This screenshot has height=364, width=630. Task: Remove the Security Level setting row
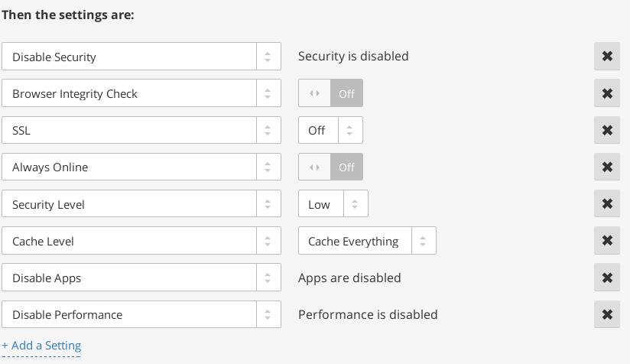(x=606, y=204)
